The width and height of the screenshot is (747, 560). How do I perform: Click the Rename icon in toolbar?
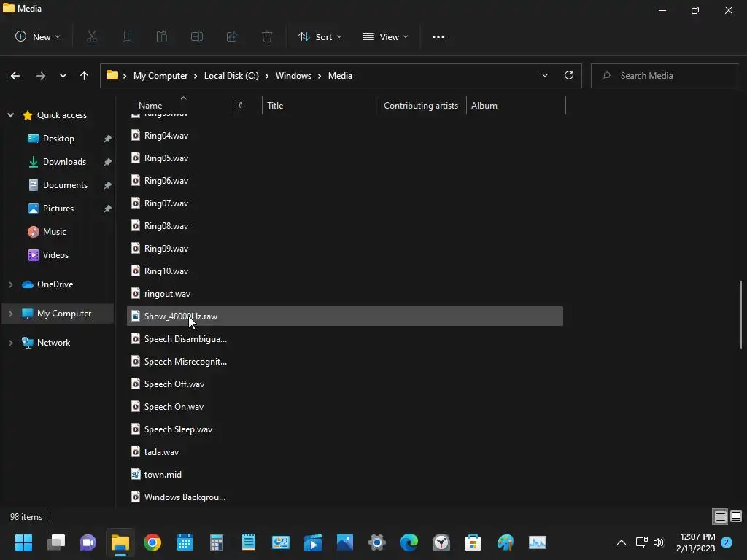[x=197, y=36]
